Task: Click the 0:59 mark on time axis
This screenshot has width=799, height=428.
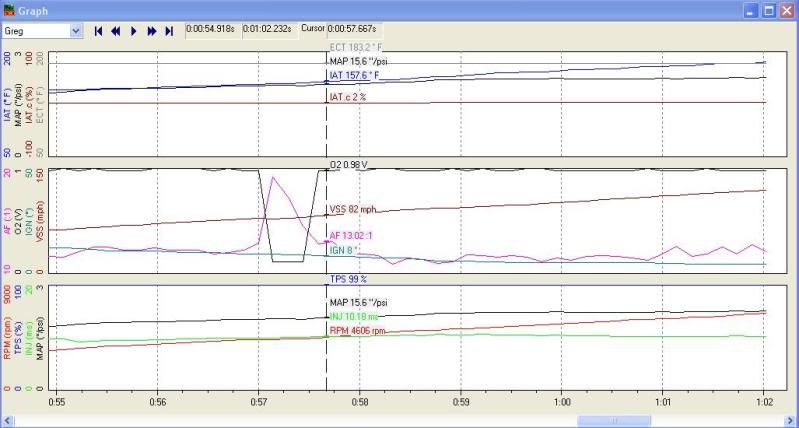Action: point(460,405)
